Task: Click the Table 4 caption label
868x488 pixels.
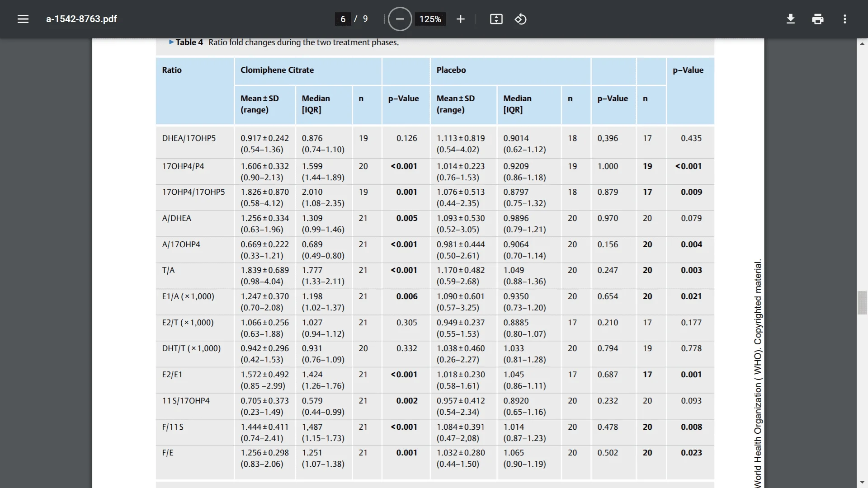Action: [x=189, y=42]
